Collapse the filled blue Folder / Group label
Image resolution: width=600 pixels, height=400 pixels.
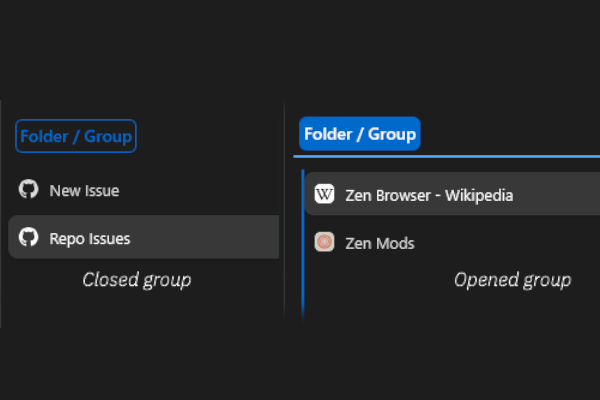pyautogui.click(x=360, y=134)
